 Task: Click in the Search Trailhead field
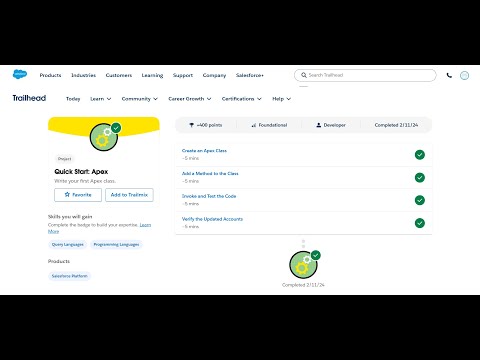click(x=365, y=75)
